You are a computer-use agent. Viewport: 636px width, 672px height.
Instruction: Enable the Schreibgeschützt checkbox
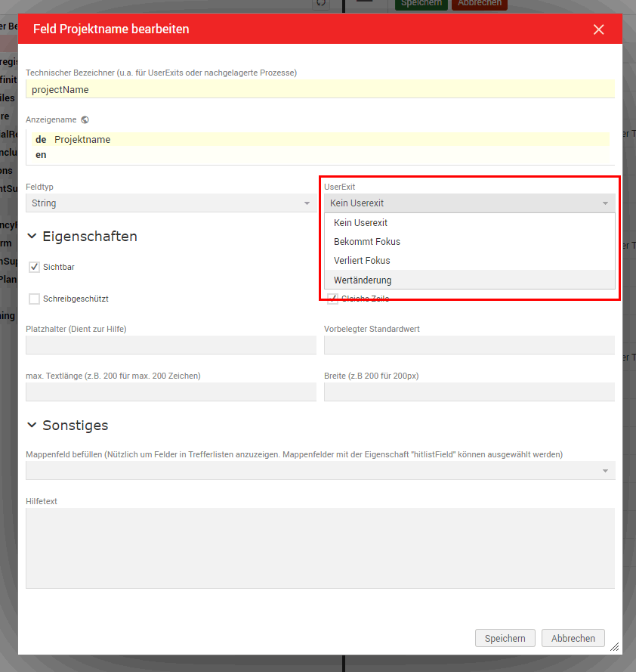pos(34,299)
